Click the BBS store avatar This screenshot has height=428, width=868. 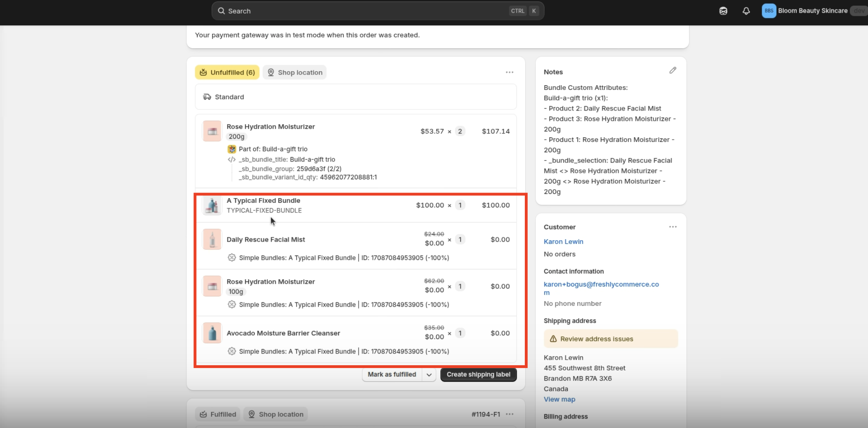769,11
